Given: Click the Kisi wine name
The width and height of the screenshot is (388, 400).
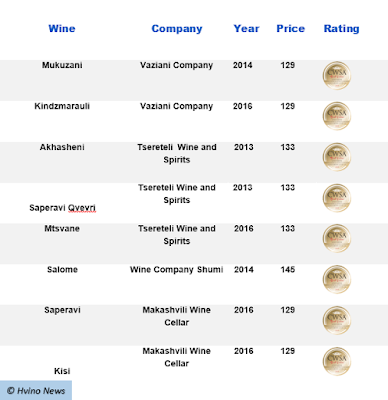Looking at the screenshot, I should pyautogui.click(x=62, y=371).
